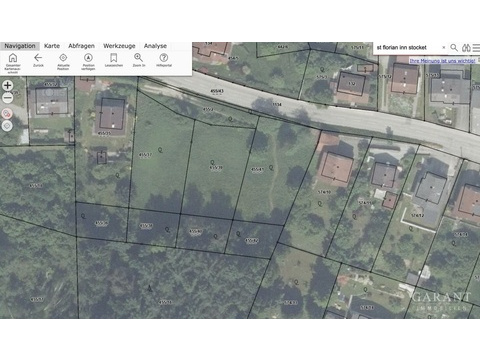Viewport: 480px width, 360px height.
Task: Zoom out with the minus map button
Action: click(x=7, y=98)
